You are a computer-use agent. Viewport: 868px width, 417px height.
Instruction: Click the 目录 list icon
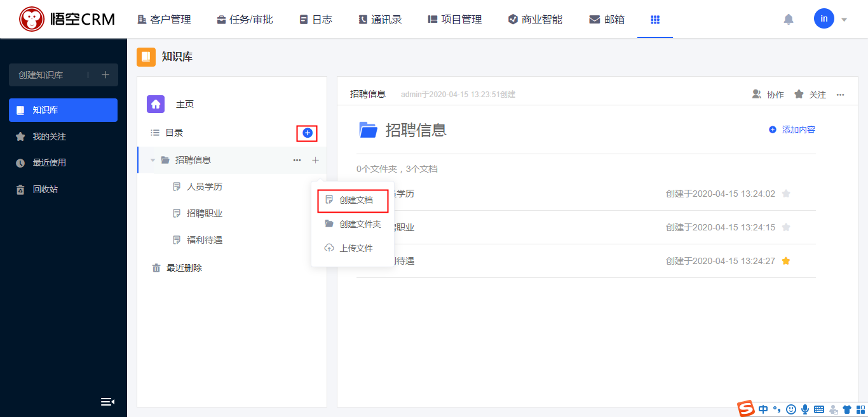click(154, 133)
